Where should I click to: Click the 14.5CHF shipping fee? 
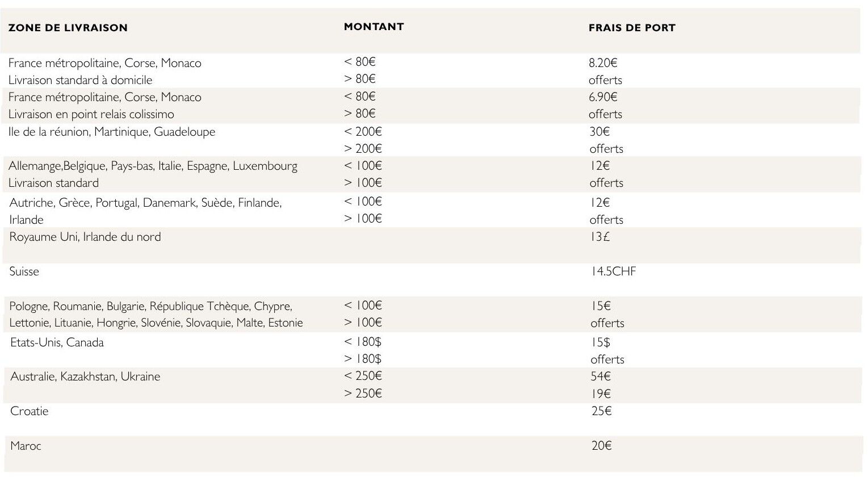[613, 271]
